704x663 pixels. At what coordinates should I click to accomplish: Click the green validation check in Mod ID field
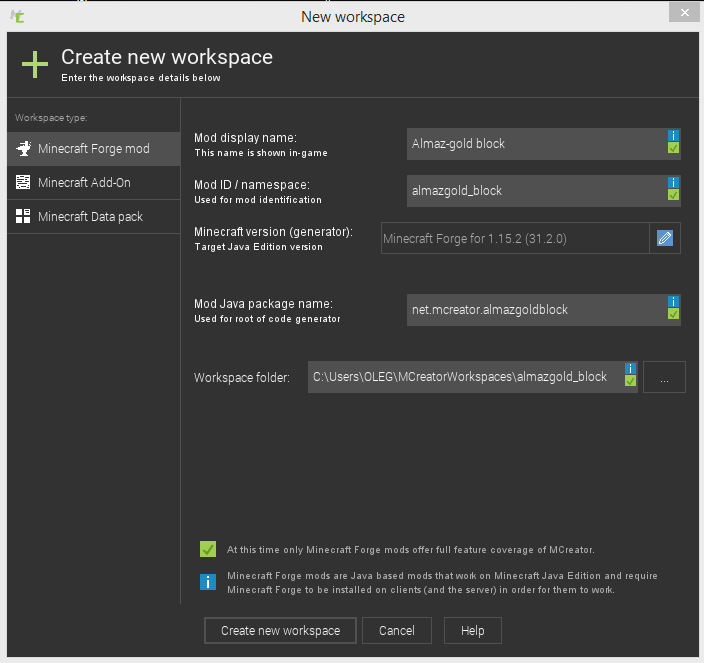[x=673, y=194]
